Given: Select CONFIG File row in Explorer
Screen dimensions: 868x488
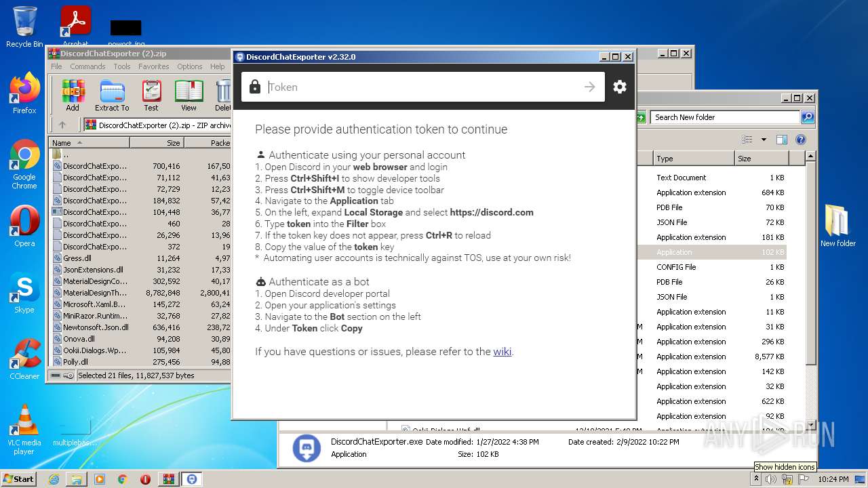Looking at the screenshot, I should click(x=712, y=267).
